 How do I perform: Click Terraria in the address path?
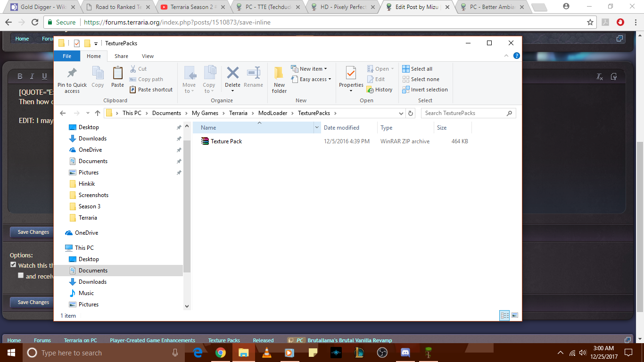coord(238,113)
